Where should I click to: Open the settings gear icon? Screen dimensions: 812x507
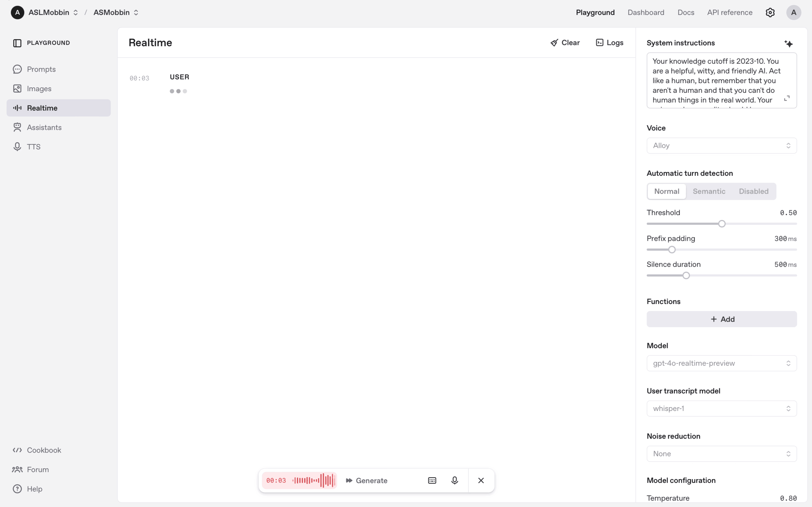pos(770,12)
